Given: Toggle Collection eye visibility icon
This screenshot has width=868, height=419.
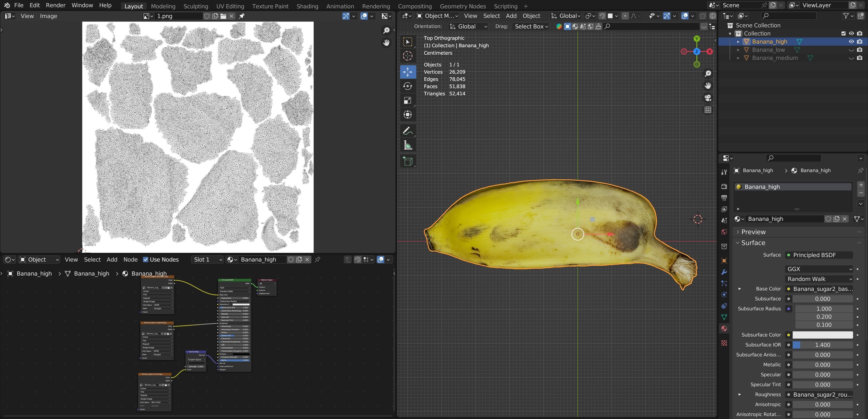Looking at the screenshot, I should click(851, 33).
